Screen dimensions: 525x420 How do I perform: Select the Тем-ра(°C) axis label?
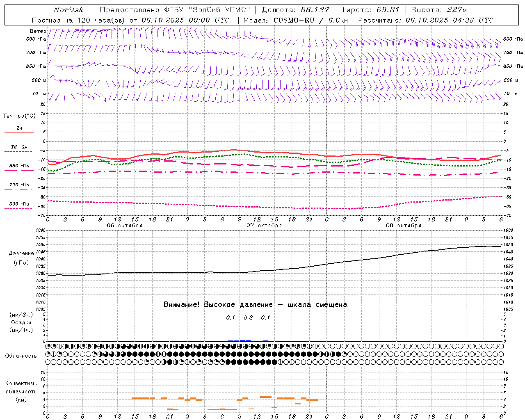tap(19, 116)
